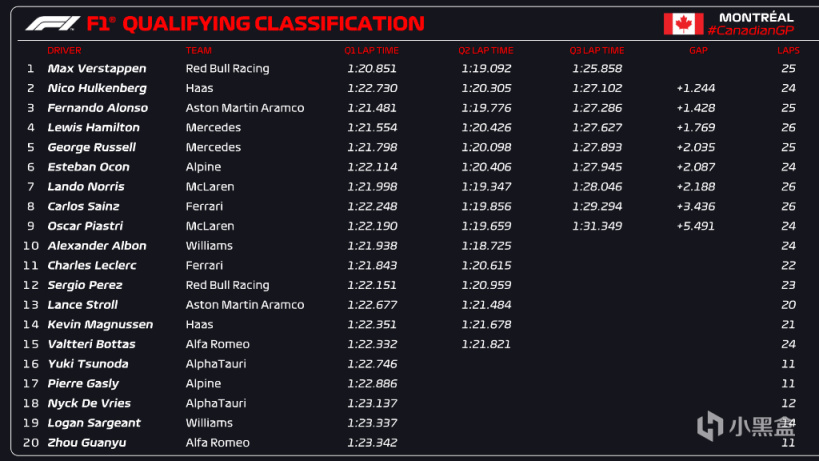Click the Q3 LAP TIME column header
This screenshot has height=461, width=819.
tap(597, 50)
